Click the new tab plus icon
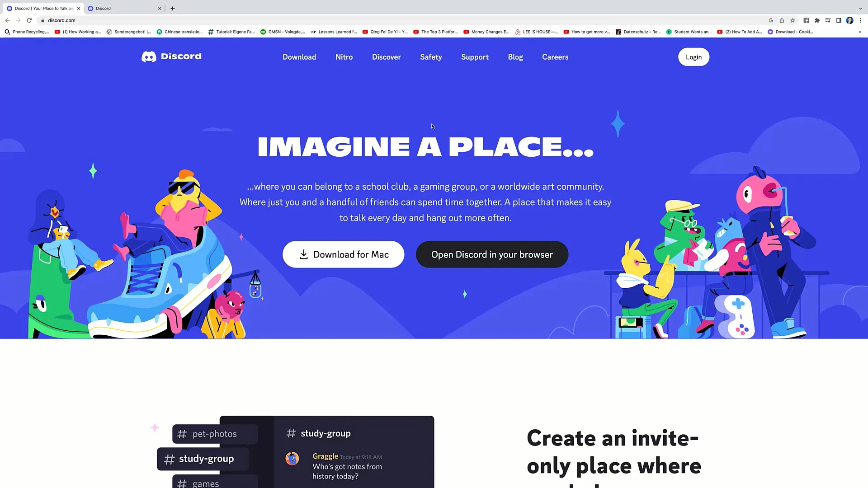The width and height of the screenshot is (868, 488). click(x=172, y=8)
